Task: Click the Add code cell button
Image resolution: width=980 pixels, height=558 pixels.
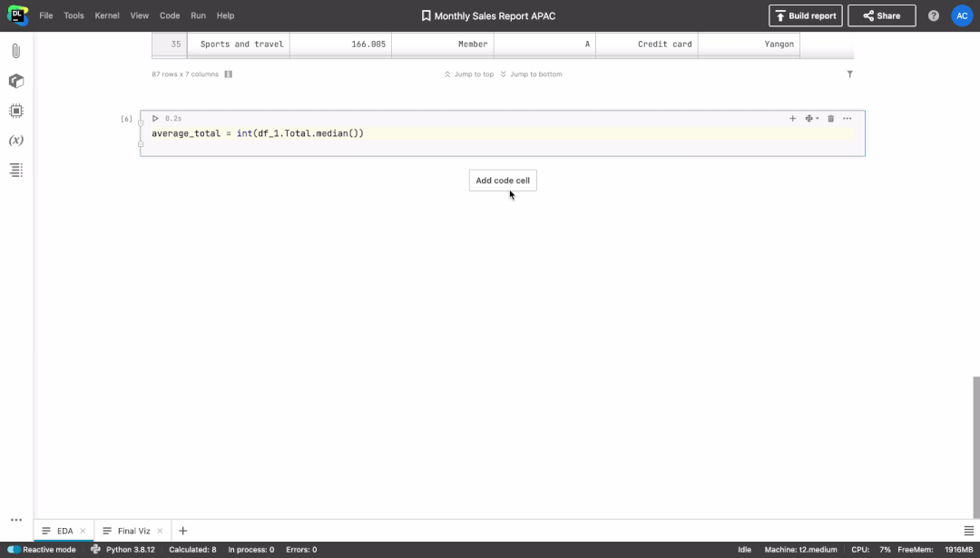Action: pos(503,181)
